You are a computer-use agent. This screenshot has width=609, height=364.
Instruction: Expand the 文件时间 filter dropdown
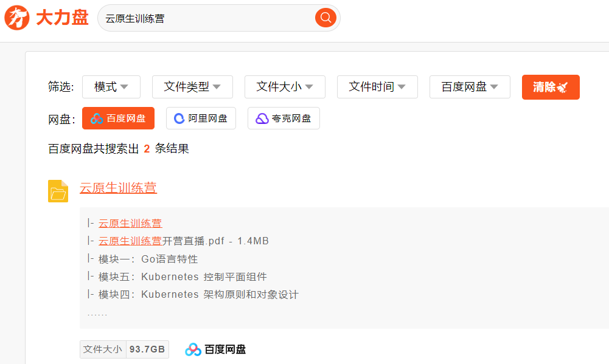(x=377, y=87)
